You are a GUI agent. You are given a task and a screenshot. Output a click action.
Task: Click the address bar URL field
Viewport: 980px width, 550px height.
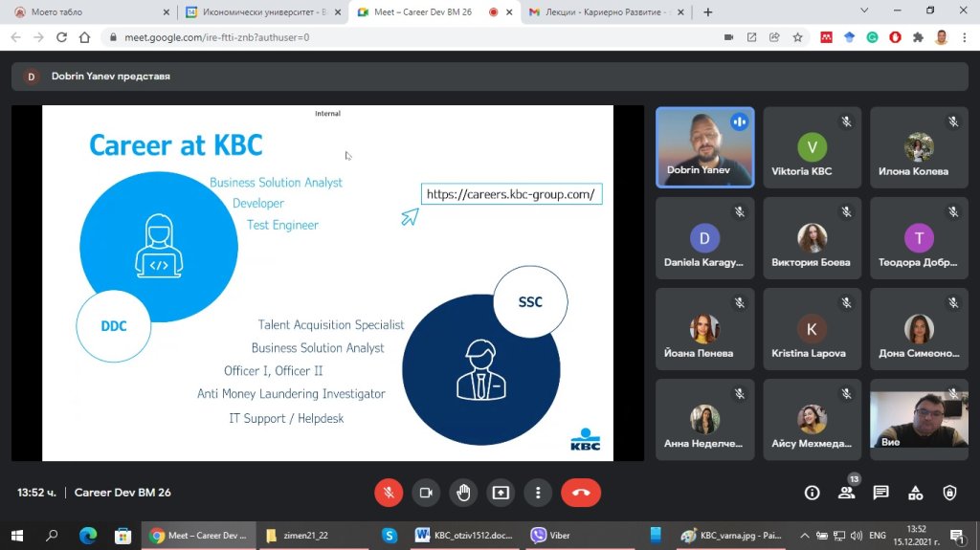click(412, 37)
